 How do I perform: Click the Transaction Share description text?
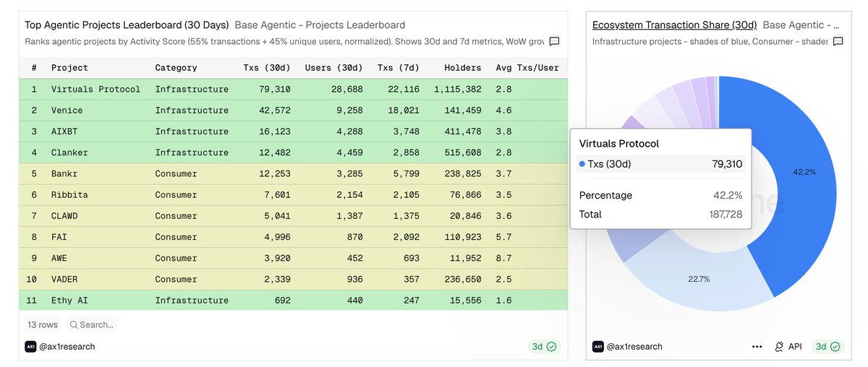(710, 42)
